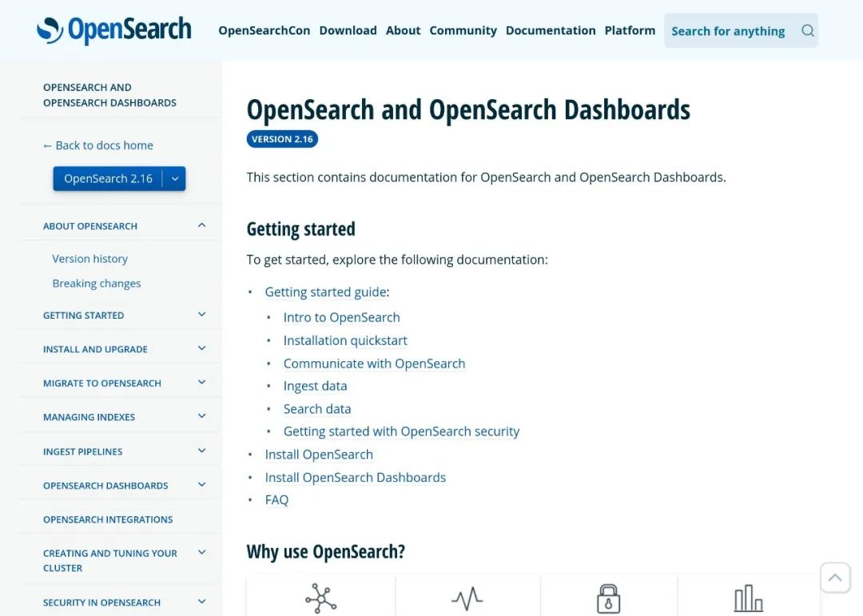Select About OpenSearch sidebar heading
This screenshot has width=863, height=616.
click(x=90, y=226)
